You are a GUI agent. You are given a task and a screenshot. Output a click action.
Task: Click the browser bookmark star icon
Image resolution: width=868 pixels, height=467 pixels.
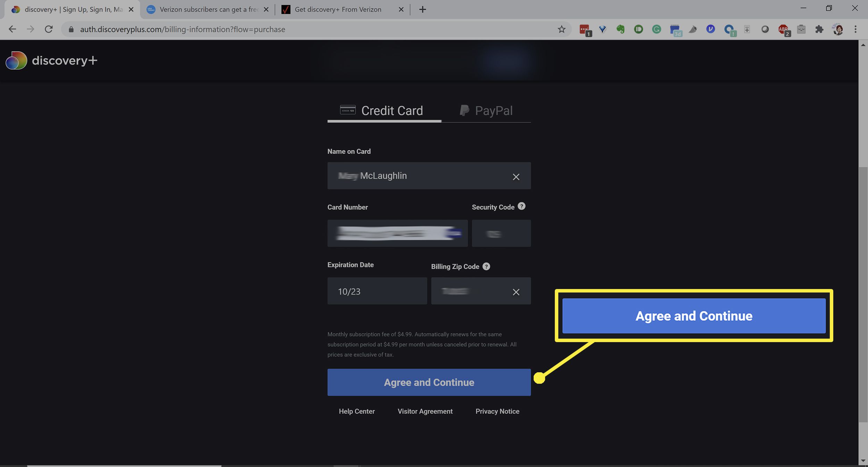coord(561,29)
